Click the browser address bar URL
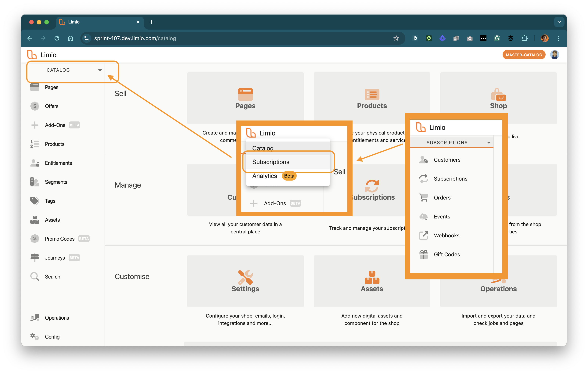The image size is (588, 374). (x=135, y=38)
